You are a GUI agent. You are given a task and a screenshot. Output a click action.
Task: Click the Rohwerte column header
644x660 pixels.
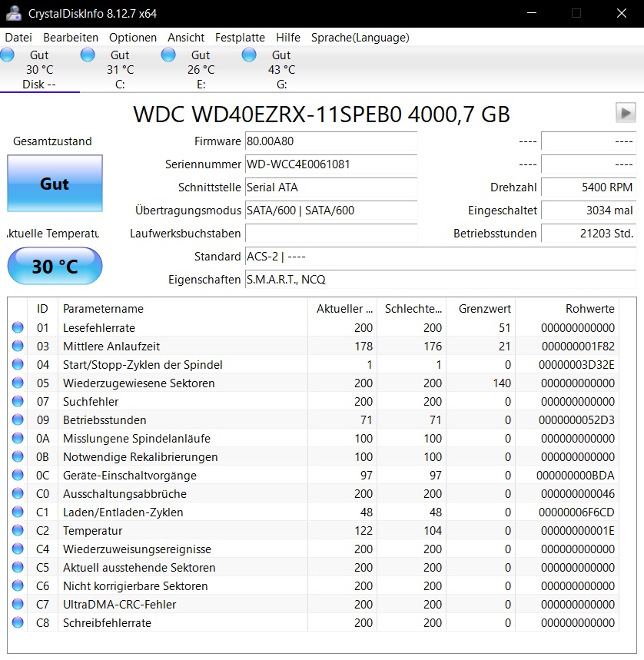coord(567,309)
